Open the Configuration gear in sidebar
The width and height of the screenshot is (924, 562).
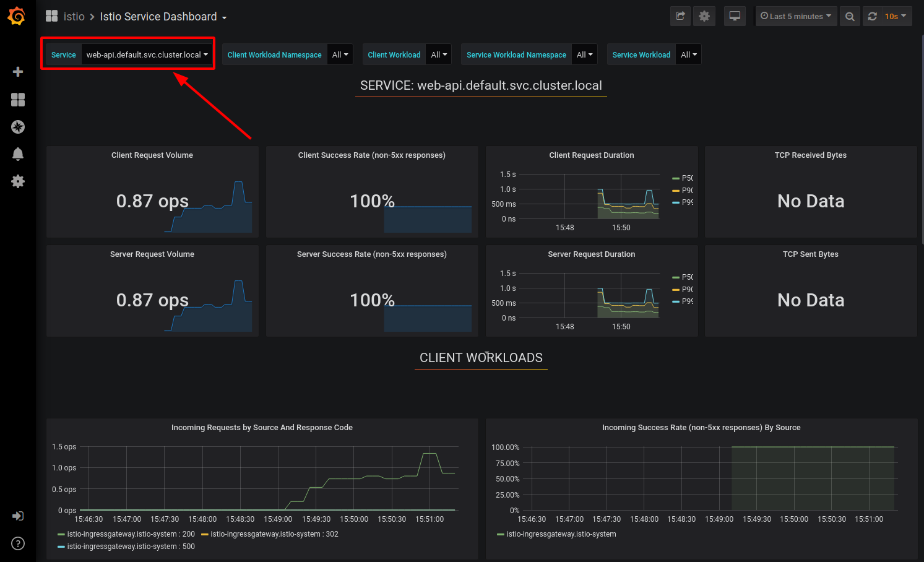point(18,181)
